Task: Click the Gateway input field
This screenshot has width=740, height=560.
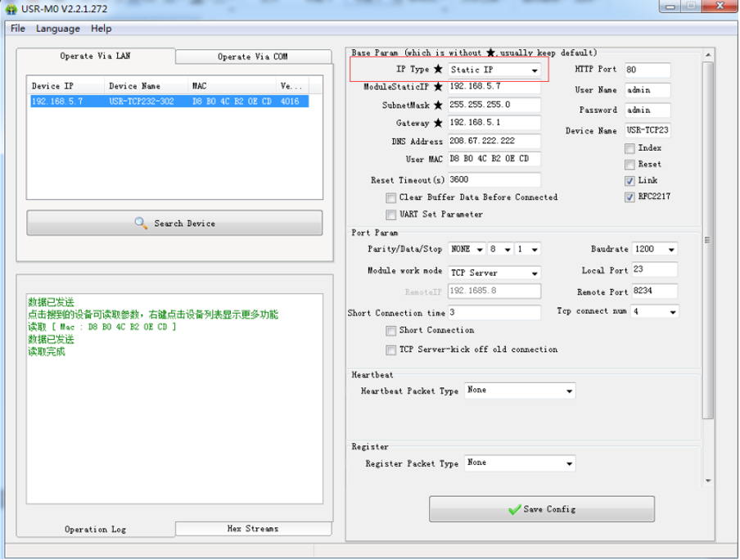Action: 494,123
